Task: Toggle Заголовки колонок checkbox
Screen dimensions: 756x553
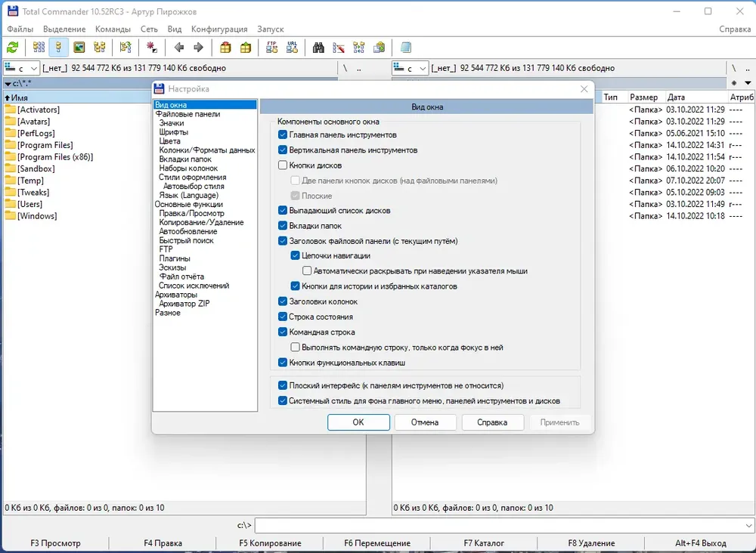Action: pyautogui.click(x=283, y=301)
